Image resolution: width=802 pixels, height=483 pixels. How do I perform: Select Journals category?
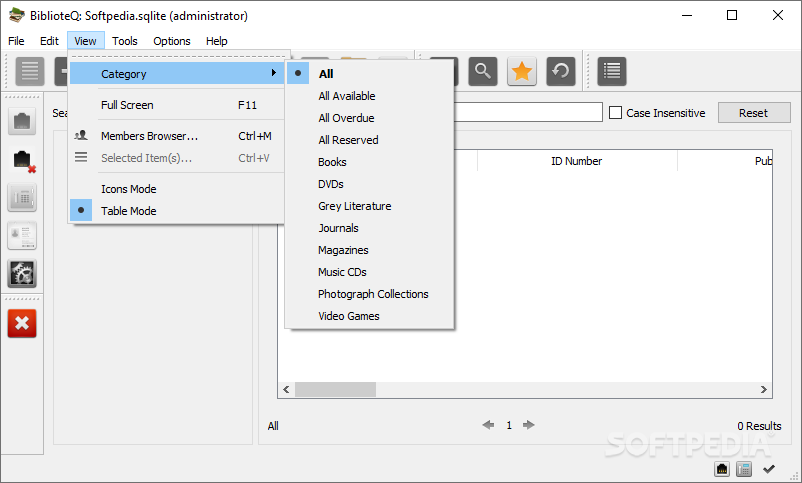[x=369, y=228]
